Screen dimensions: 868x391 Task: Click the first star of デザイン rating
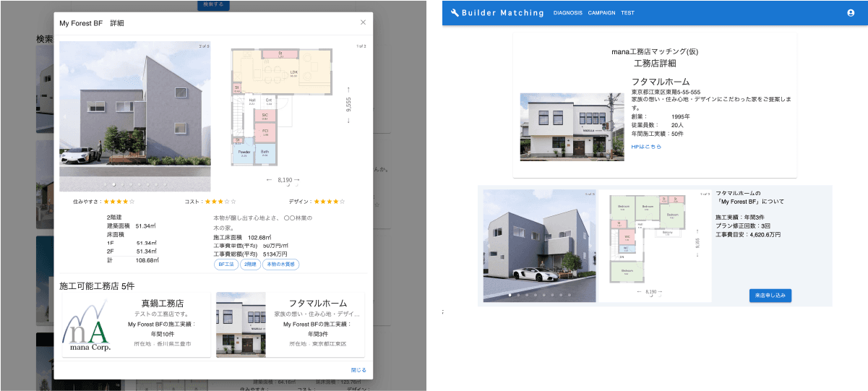point(317,202)
